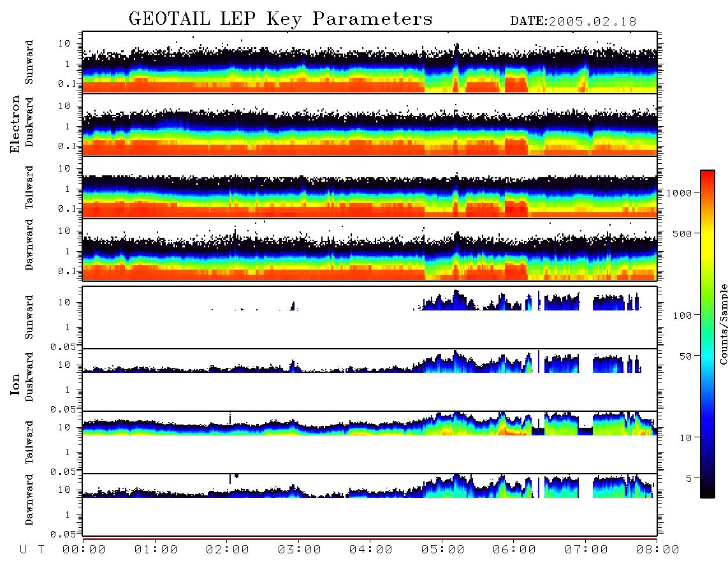Click the Ion Tailward panel label
The height and width of the screenshot is (561, 728).
[x=29, y=442]
